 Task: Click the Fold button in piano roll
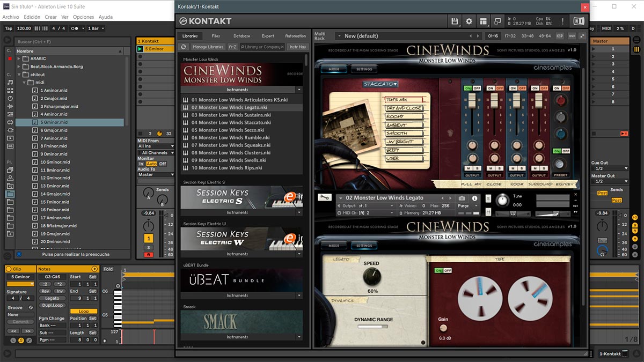108,269
